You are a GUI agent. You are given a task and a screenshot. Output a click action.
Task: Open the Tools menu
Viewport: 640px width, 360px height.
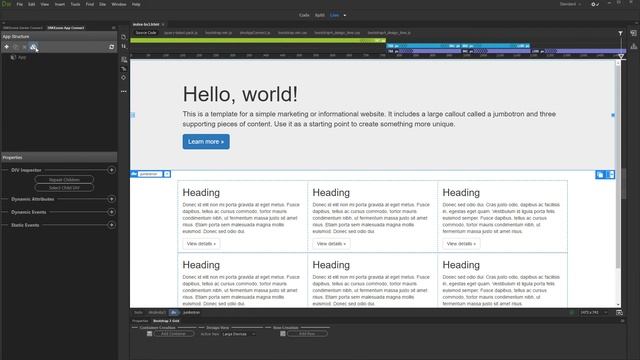click(x=76, y=4)
